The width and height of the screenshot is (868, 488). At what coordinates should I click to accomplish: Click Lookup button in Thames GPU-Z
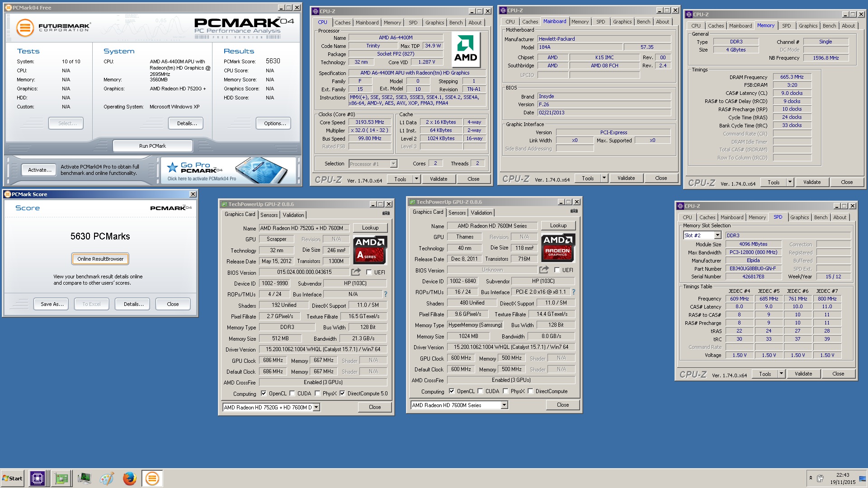pos(558,225)
